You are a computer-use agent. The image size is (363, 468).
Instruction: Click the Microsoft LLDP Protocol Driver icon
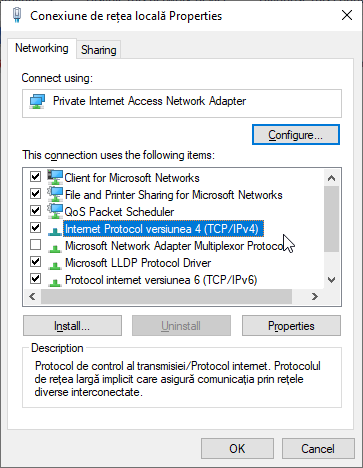pyautogui.click(x=55, y=265)
